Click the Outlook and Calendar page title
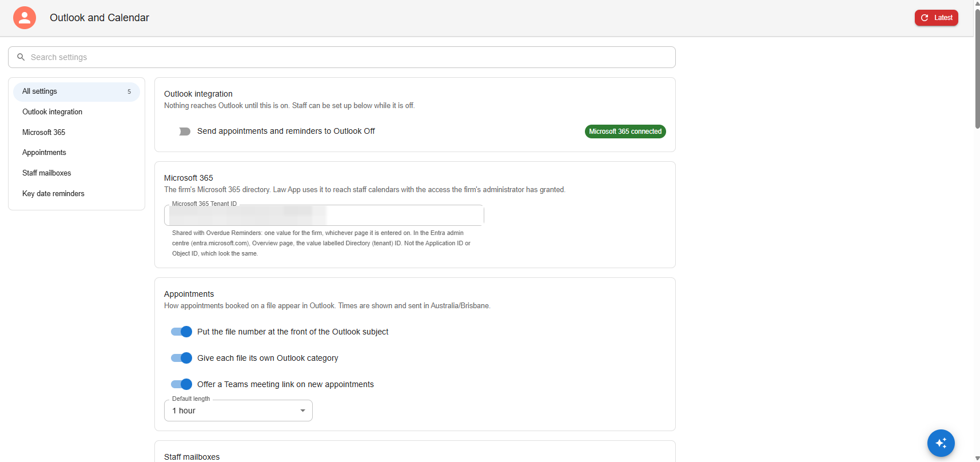The width and height of the screenshot is (980, 462). point(99,18)
